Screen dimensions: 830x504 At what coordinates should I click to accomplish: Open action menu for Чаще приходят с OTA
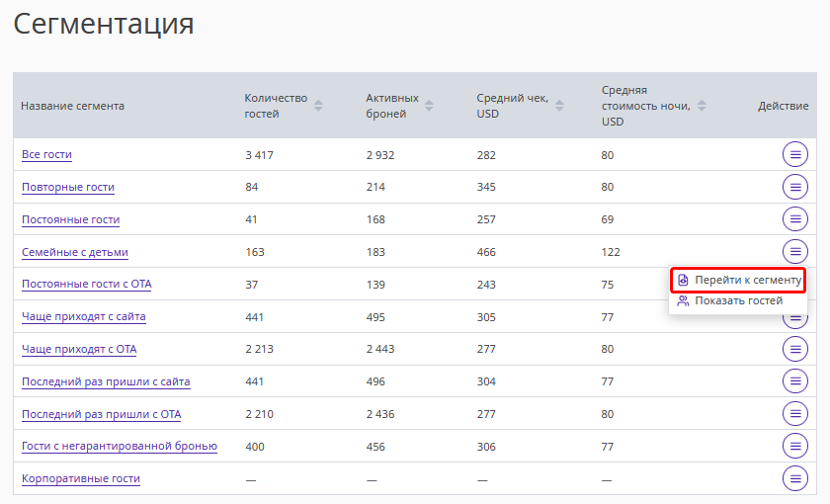pyautogui.click(x=795, y=349)
